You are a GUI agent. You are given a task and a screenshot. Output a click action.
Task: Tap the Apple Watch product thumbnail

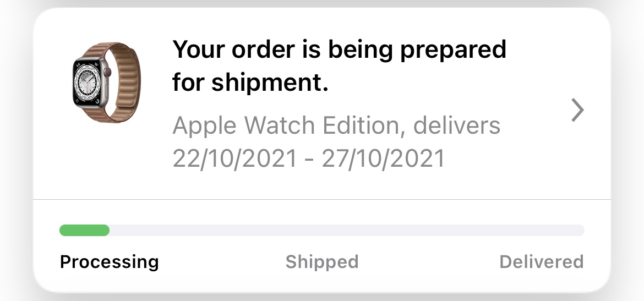106,81
